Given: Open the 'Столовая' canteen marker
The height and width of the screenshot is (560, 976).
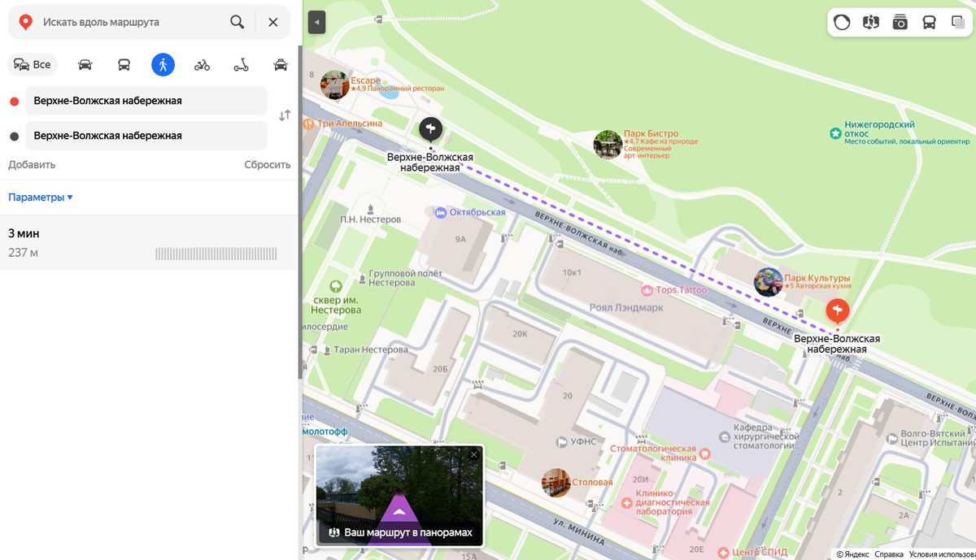Looking at the screenshot, I should tap(556, 482).
